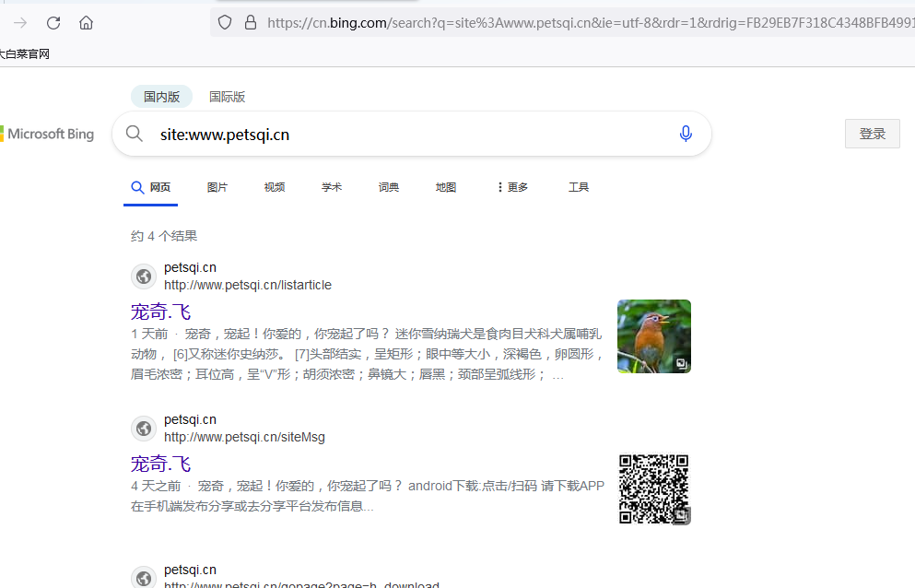Open the siteMsg 宠奇.飞 result link
Screen dimensions: 915x588
tap(160, 465)
